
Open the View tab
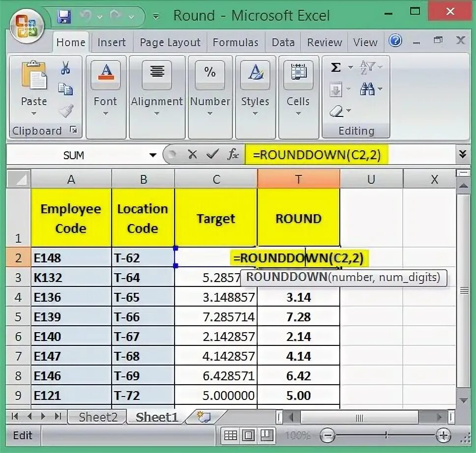(365, 42)
